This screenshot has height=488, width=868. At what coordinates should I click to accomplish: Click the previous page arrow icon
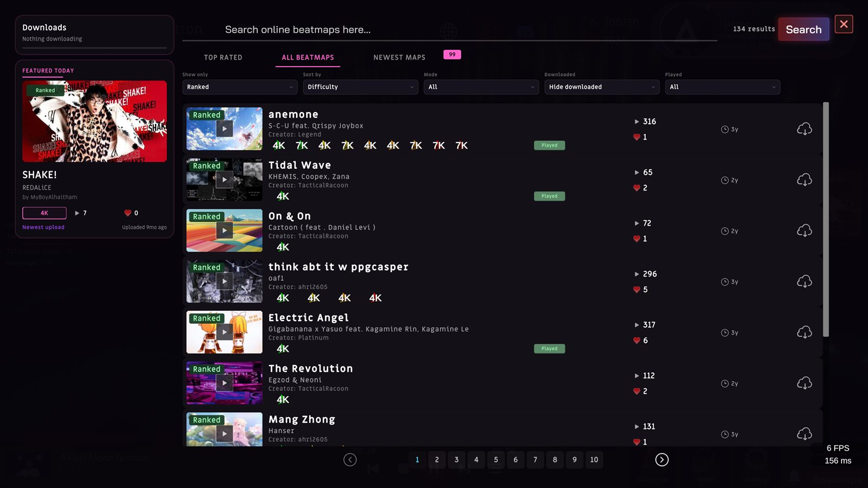[x=350, y=460]
